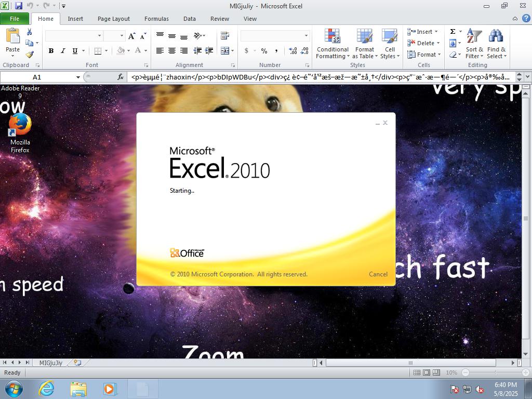Click Increase Decimal icon
The height and width of the screenshot is (399, 532).
click(293, 51)
